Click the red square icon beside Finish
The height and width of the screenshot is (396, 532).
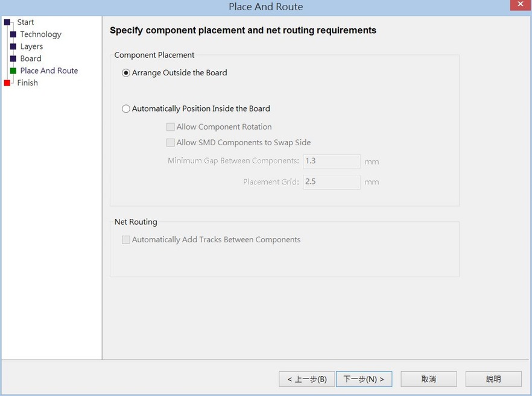(x=7, y=83)
